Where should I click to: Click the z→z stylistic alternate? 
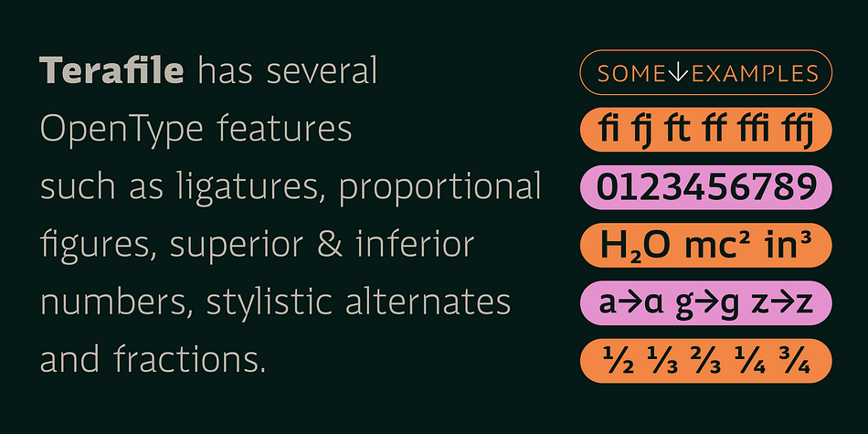click(x=781, y=302)
